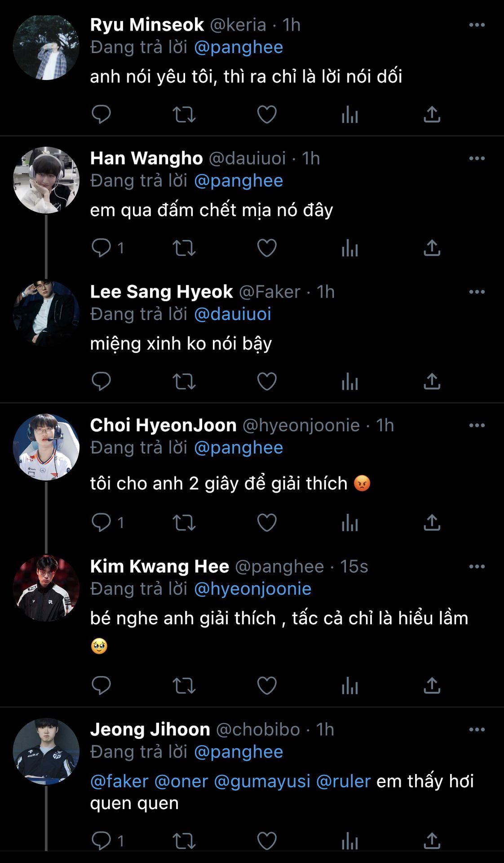The height and width of the screenshot is (863, 504).
Task: Open more options for Ryu Minseok's tweet
Action: (x=477, y=25)
